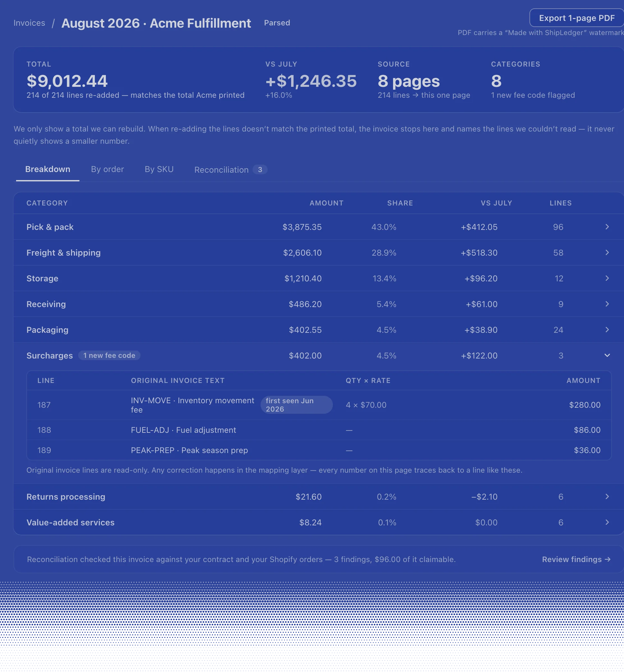This screenshot has height=672, width=624.
Task: Click the LINES column header
Action: tap(561, 203)
